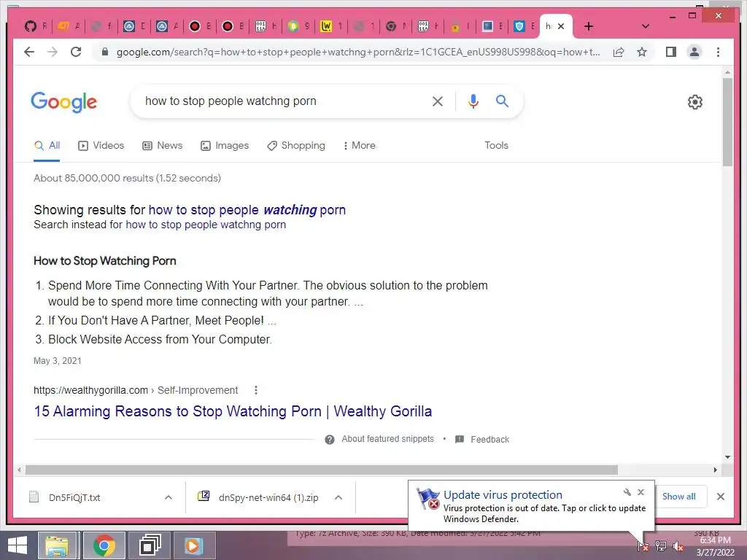
Task: Share this page using share icon
Action: point(619,52)
